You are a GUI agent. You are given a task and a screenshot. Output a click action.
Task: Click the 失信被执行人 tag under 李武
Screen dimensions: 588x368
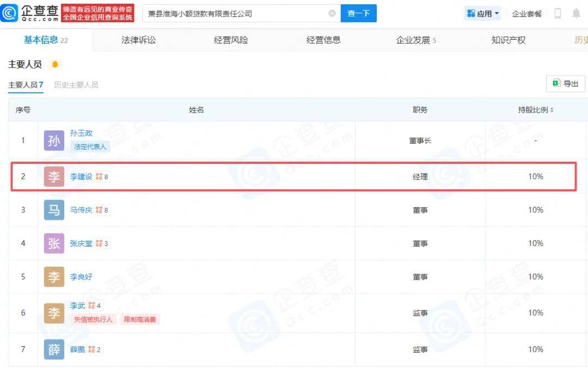(93, 320)
